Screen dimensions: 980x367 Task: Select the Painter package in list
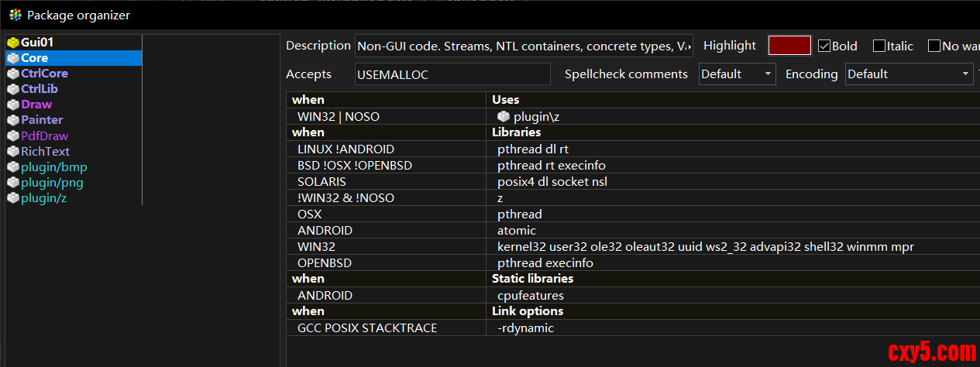coord(42,120)
